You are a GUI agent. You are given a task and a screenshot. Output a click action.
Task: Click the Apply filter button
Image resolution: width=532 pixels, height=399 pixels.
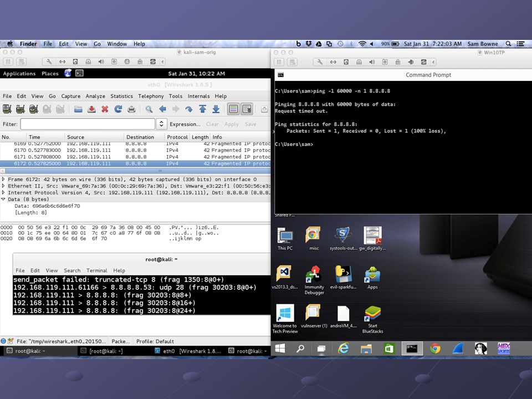(232, 124)
